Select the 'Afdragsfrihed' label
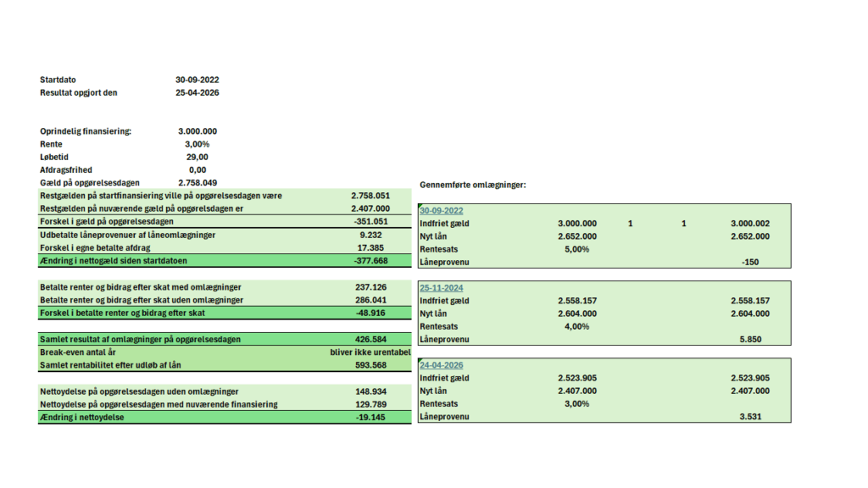Viewport: 868px width, 488px height. click(66, 169)
